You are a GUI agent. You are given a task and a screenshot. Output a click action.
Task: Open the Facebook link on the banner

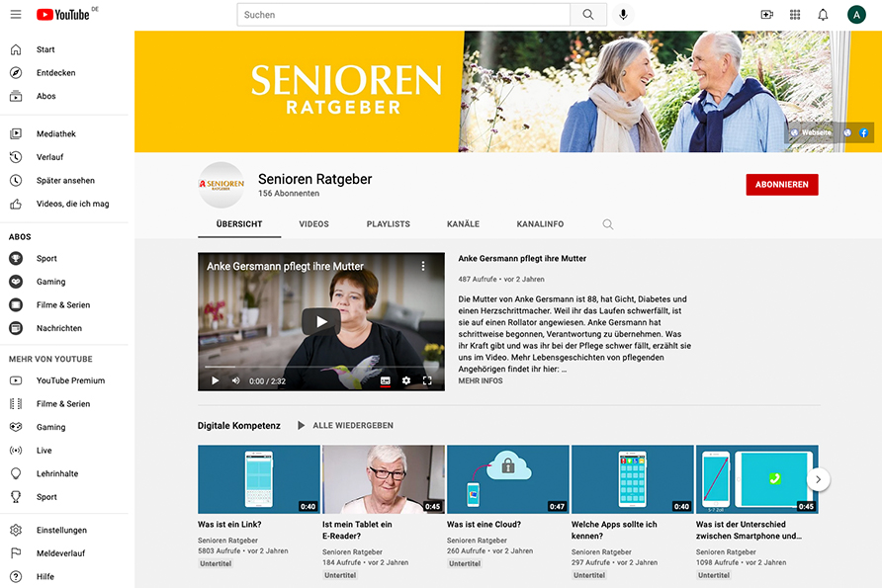(864, 133)
